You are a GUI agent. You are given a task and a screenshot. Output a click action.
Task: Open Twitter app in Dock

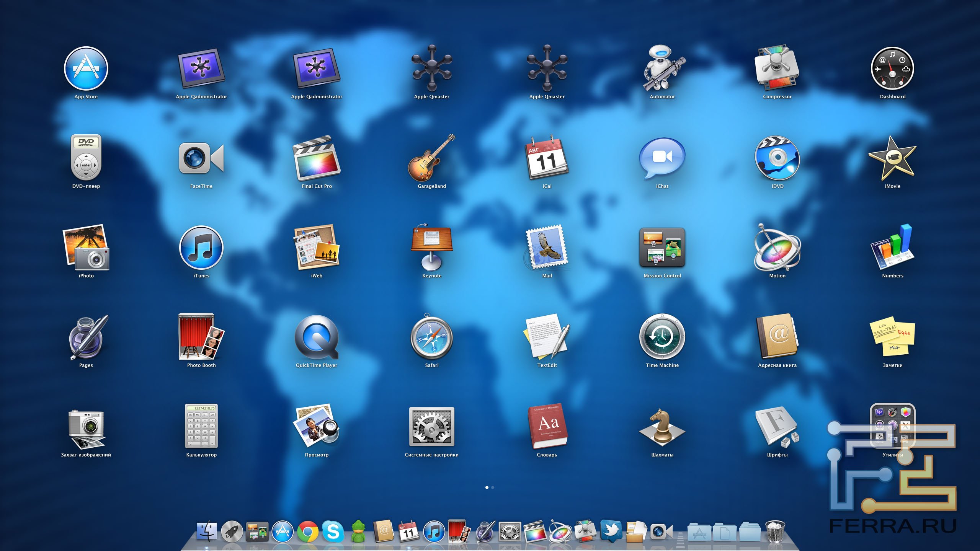click(614, 530)
